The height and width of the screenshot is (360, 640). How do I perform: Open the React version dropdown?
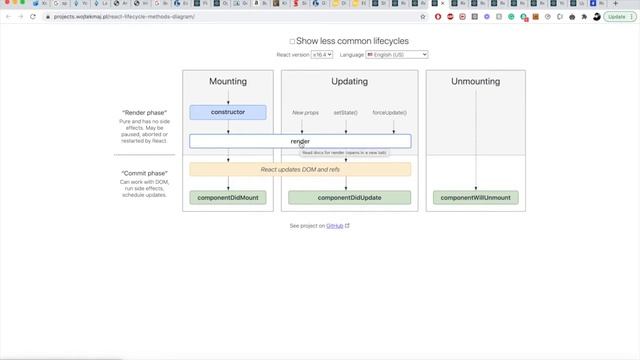point(322,55)
